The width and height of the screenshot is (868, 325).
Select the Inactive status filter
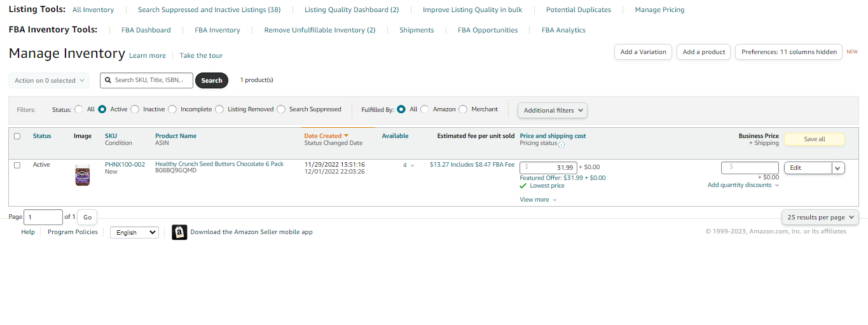[135, 109]
